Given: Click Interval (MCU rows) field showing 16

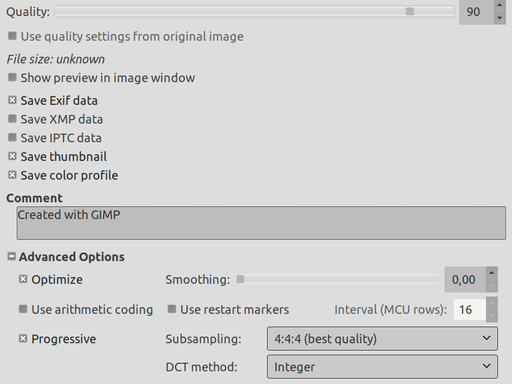Looking at the screenshot, I should (470, 310).
